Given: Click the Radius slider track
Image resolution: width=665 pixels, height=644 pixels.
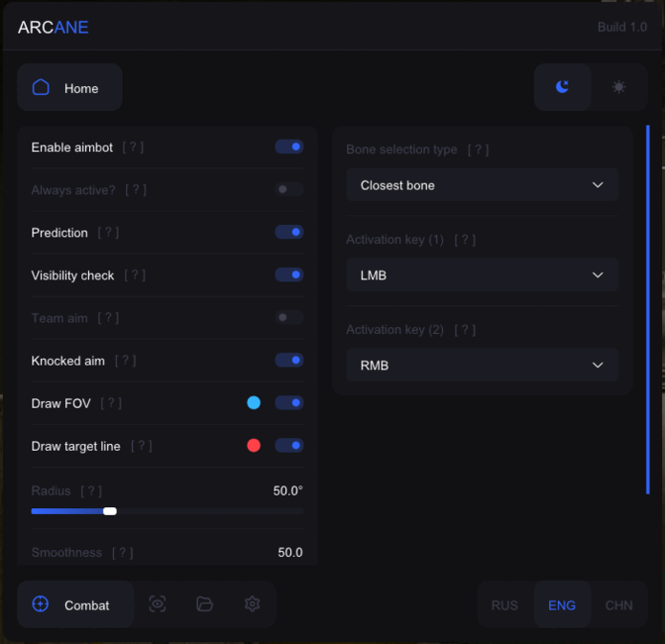Looking at the screenshot, I should pyautogui.click(x=191, y=511).
